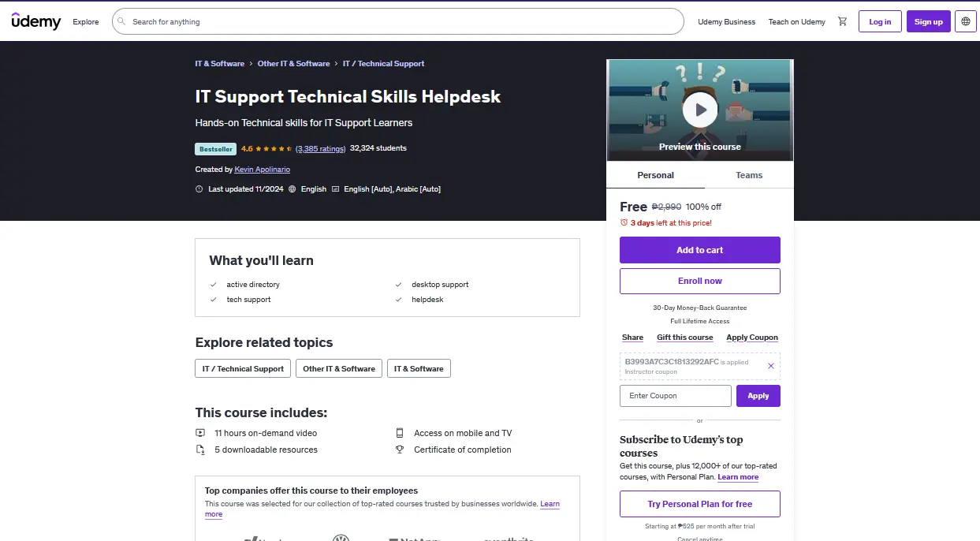Focus the Search for anything field
980x541 pixels.
(x=397, y=21)
